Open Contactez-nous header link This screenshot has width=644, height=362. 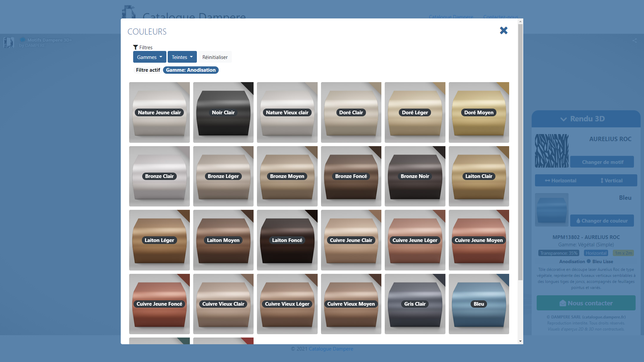coord(500,16)
